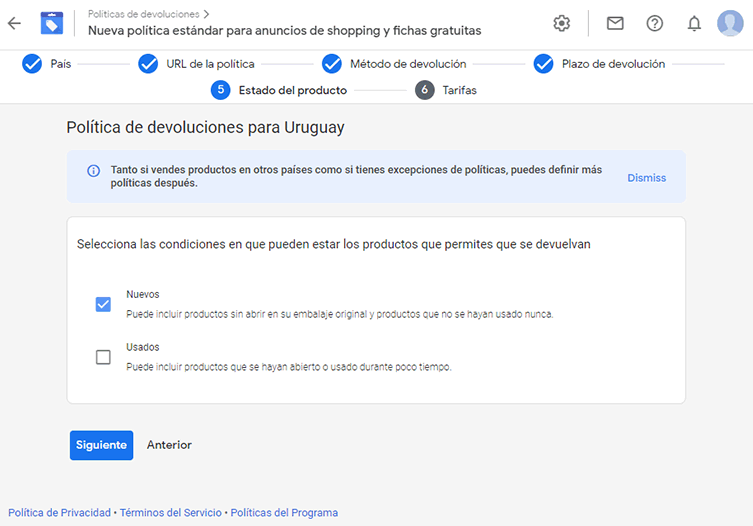Open the notifications bell icon
Screen dimensions: 753x526
pyautogui.click(x=694, y=23)
